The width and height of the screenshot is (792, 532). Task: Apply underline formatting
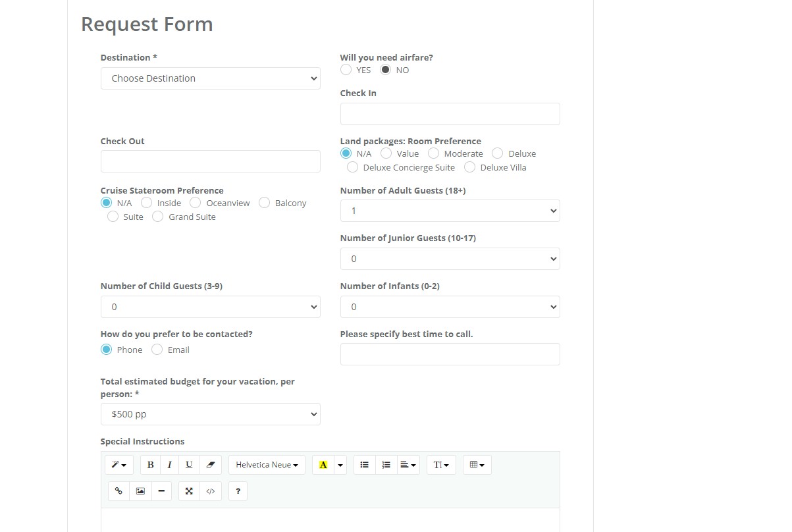(x=189, y=464)
